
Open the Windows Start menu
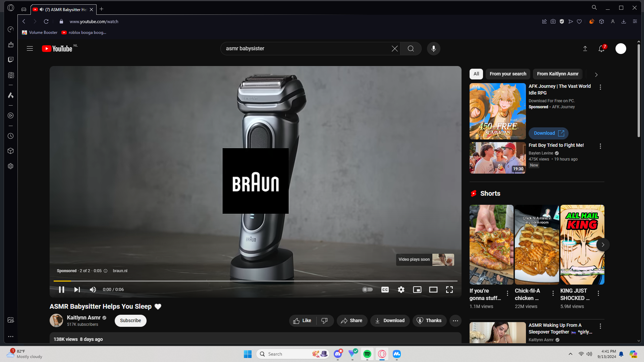coord(248,354)
